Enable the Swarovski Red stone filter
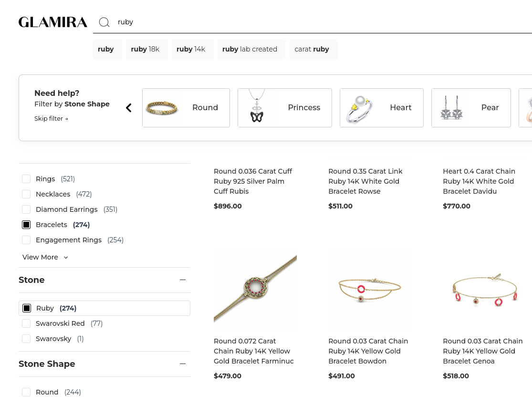Screen dimensions: 532x416 coord(26,323)
